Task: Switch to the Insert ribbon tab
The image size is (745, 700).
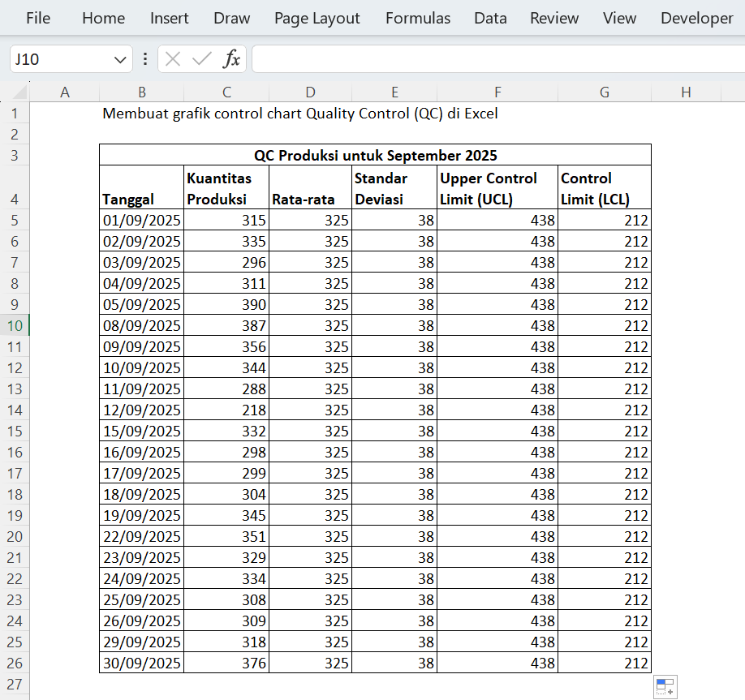Action: click(x=169, y=18)
